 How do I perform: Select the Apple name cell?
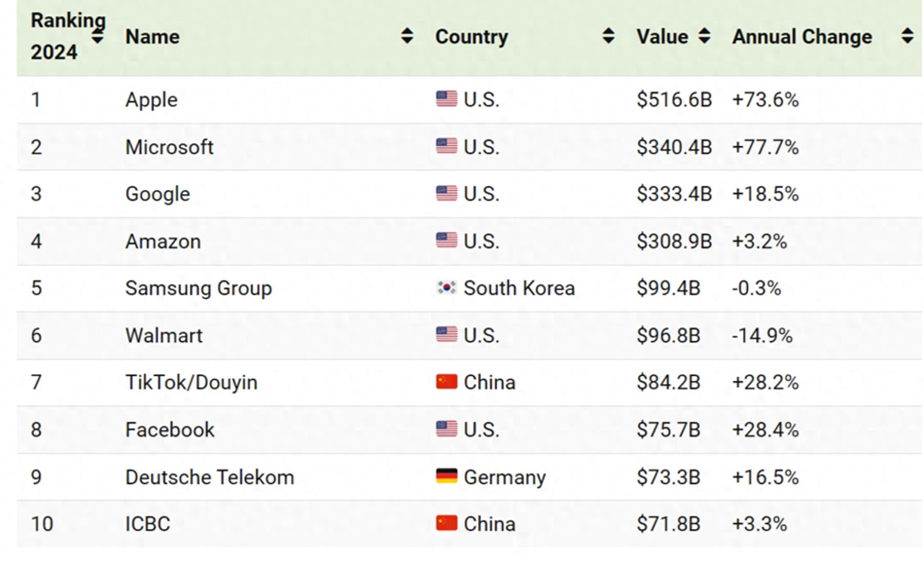point(151,100)
